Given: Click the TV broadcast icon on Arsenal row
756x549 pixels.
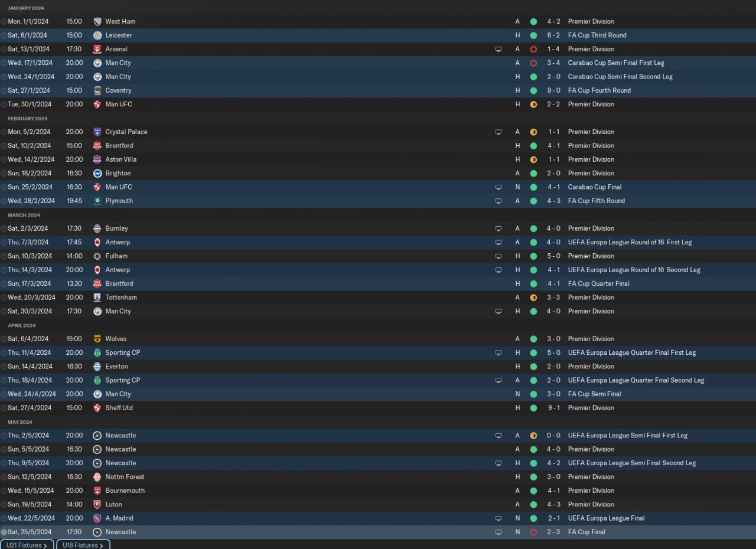Looking at the screenshot, I should [x=498, y=49].
